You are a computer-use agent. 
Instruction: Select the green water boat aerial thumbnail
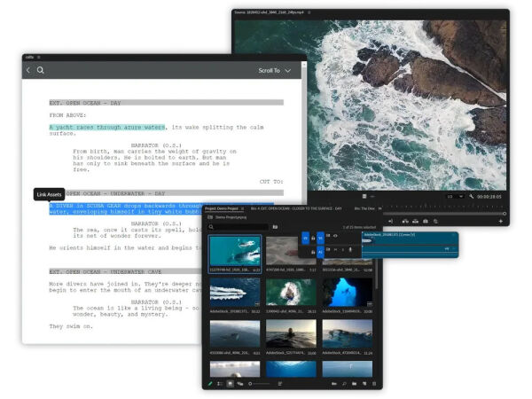pyautogui.click(x=291, y=293)
